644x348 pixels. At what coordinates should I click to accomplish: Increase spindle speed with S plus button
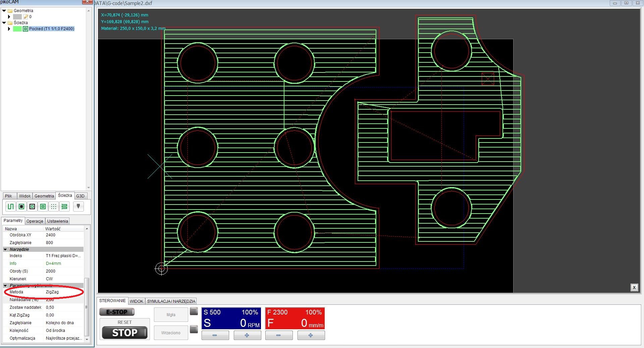click(x=247, y=335)
